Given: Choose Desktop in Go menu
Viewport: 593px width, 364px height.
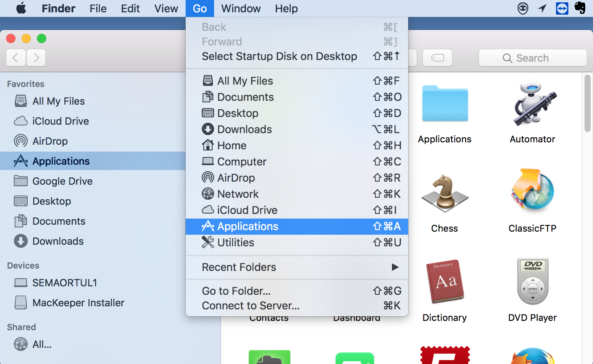Looking at the screenshot, I should coord(297,113).
